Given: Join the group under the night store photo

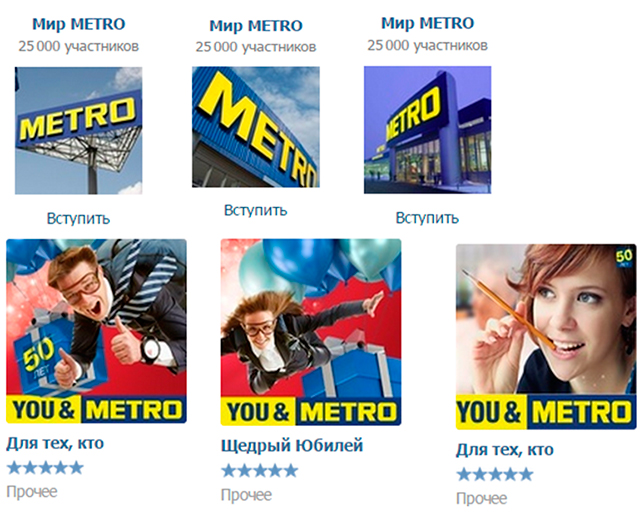Looking at the screenshot, I should pos(427,218).
